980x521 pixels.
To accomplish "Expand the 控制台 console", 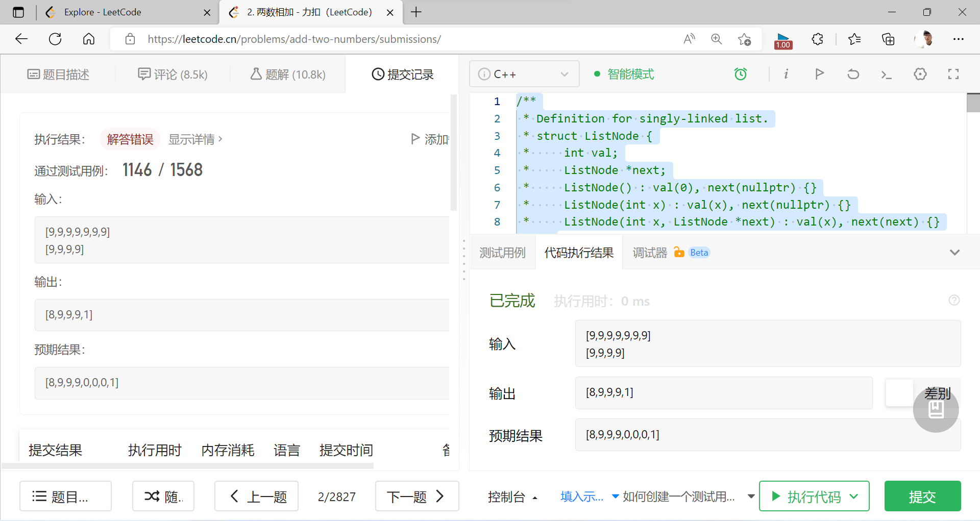I will pos(512,497).
